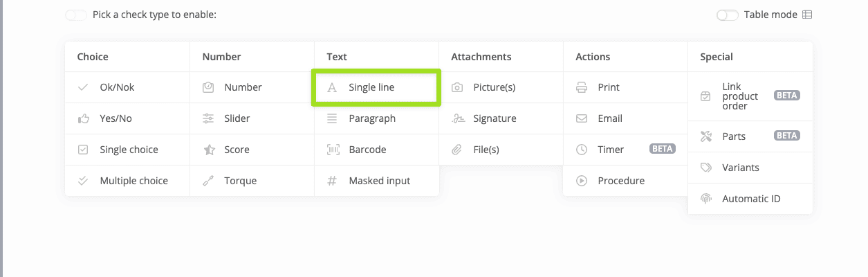Click the checkmark icon beside Ok/Nok
The image size is (868, 277).
coord(83,87)
